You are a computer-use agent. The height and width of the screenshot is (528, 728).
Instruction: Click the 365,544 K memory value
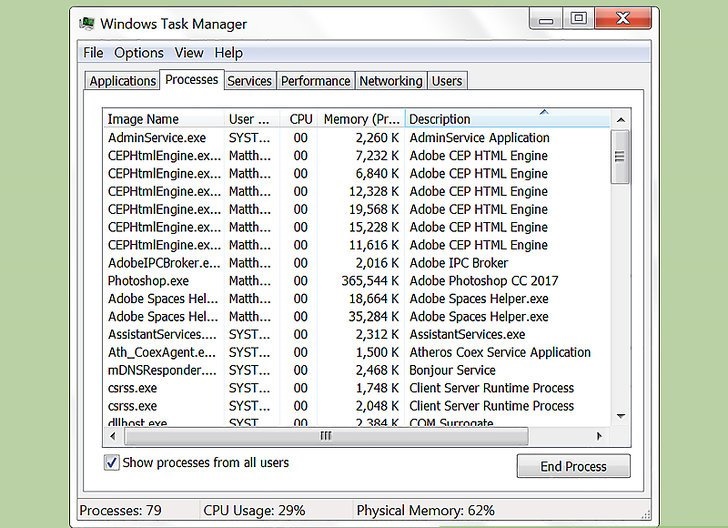click(x=370, y=281)
